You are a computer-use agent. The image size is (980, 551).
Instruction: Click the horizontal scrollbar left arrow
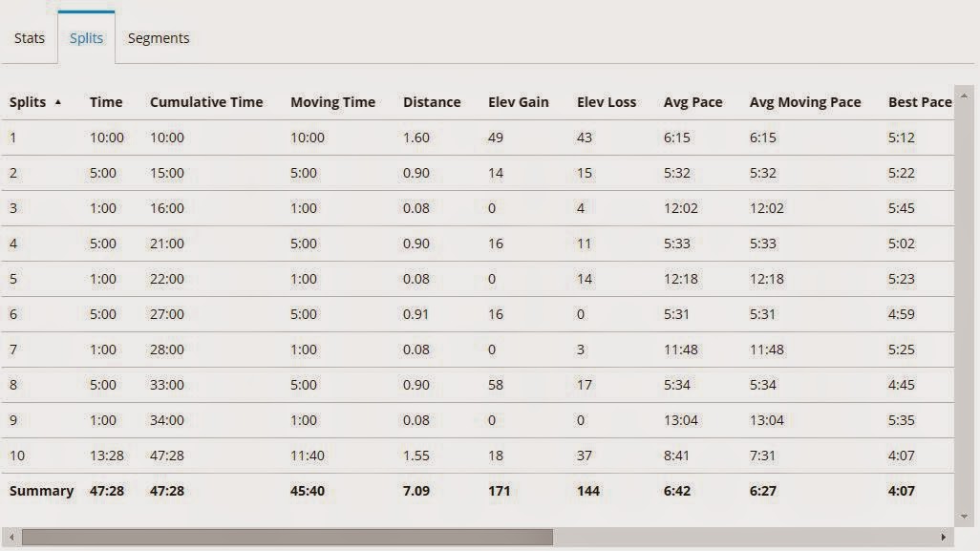(11, 538)
